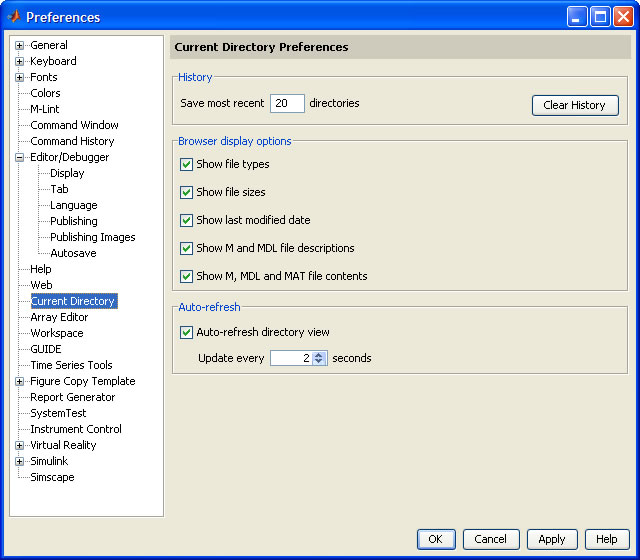The image size is (640, 560).
Task: Disable Auto-refresh directory view
Action: (186, 332)
